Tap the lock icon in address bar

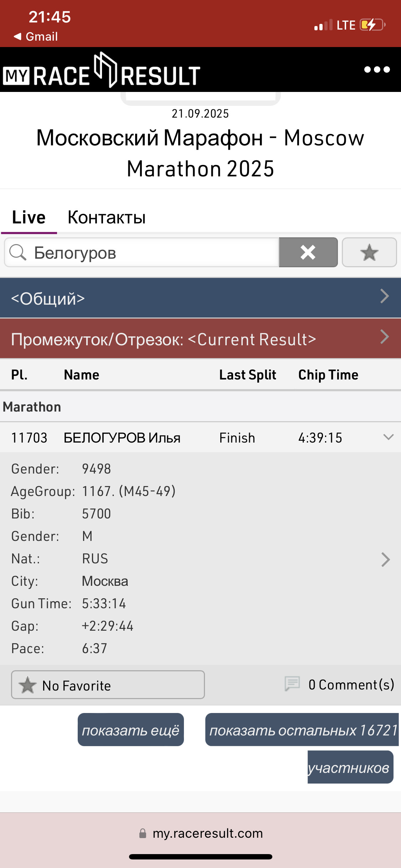pyautogui.click(x=143, y=833)
